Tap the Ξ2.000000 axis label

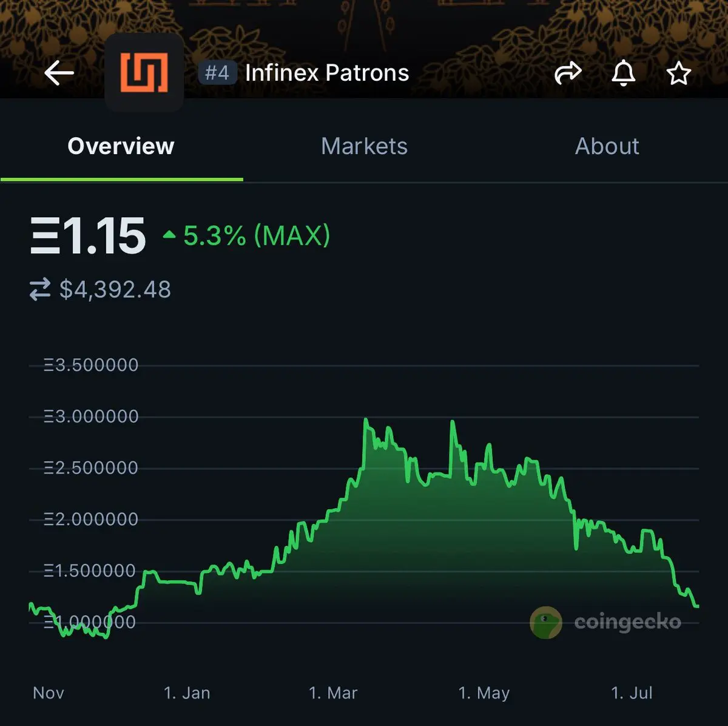[x=91, y=520]
